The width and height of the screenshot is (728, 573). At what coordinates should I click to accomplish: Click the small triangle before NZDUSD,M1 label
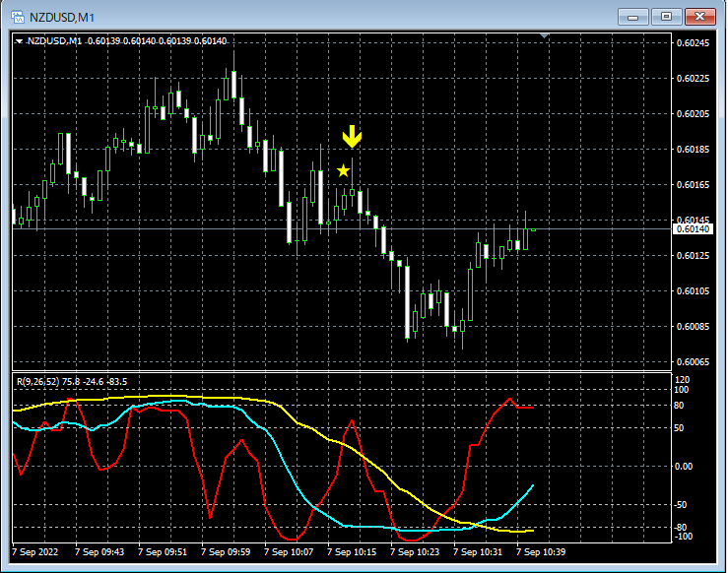19,41
